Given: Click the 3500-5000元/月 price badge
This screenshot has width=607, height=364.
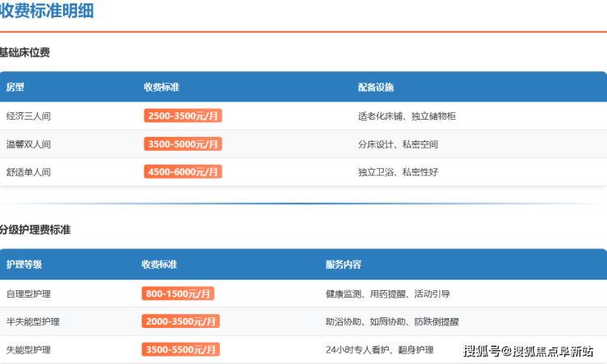Looking at the screenshot, I should click(x=183, y=144).
